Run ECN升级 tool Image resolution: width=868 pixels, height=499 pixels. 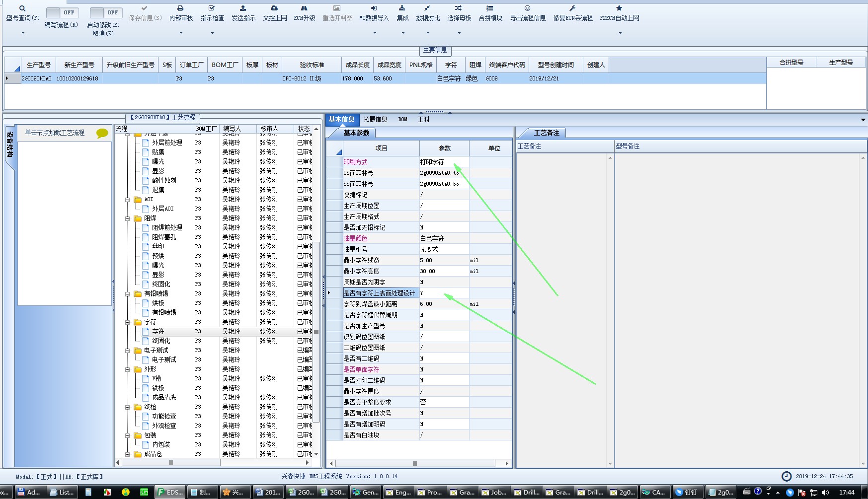point(305,13)
